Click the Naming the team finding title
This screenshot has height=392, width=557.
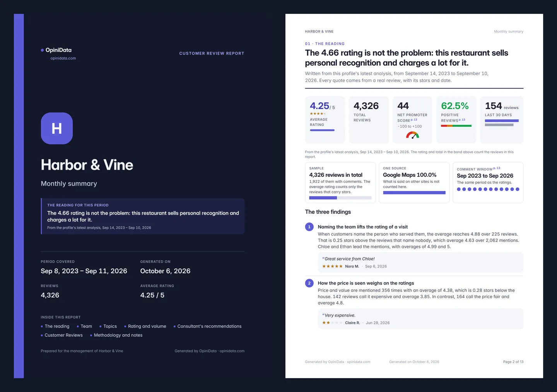click(363, 227)
